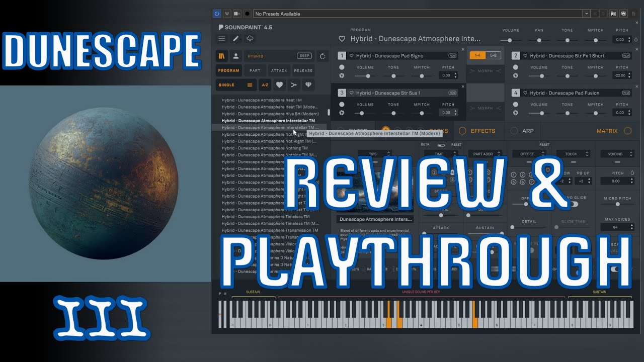Switch to the PART browser tab
This screenshot has height=362, width=644.
click(255, 71)
